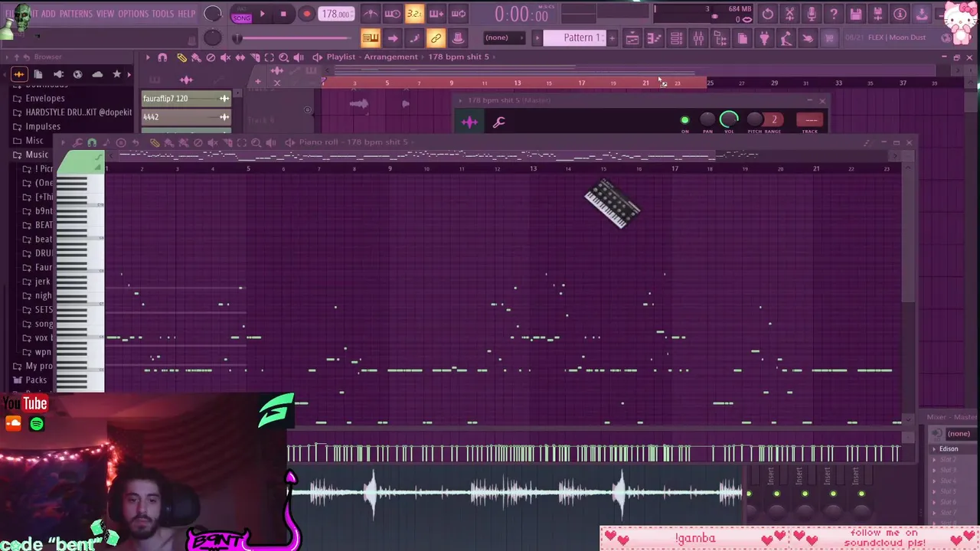Open the plugin picker plug icon
This screenshot has height=551, width=980.
point(764,38)
